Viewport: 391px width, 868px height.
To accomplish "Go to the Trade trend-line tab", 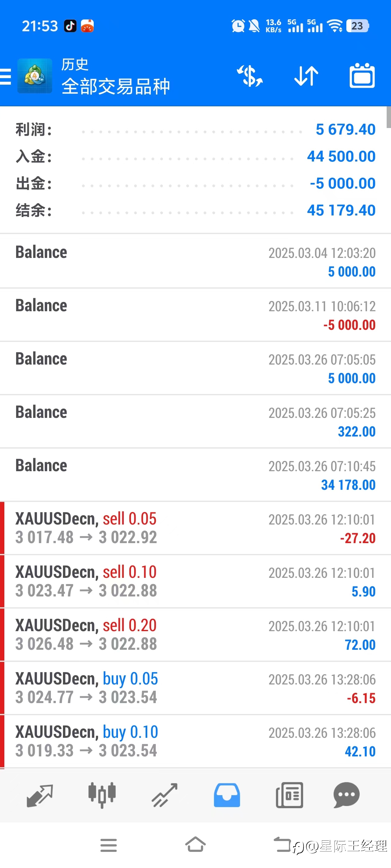I will [164, 795].
